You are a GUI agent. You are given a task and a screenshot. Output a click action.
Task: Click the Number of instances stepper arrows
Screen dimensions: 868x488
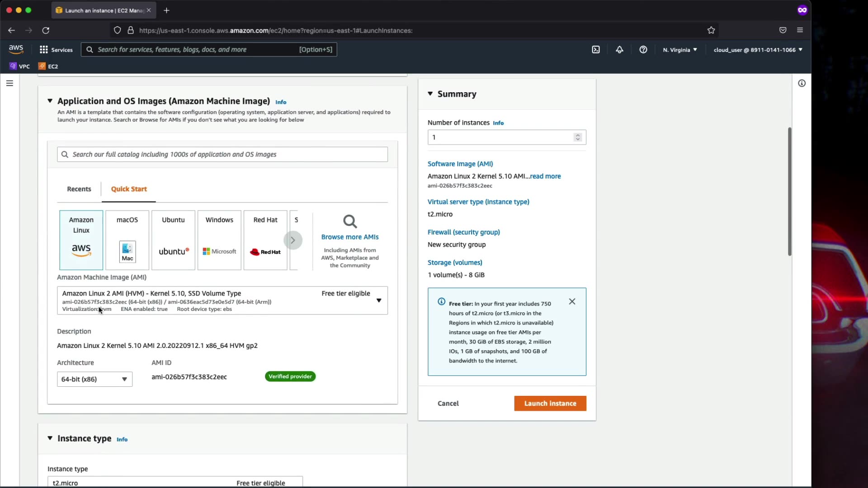tap(577, 137)
